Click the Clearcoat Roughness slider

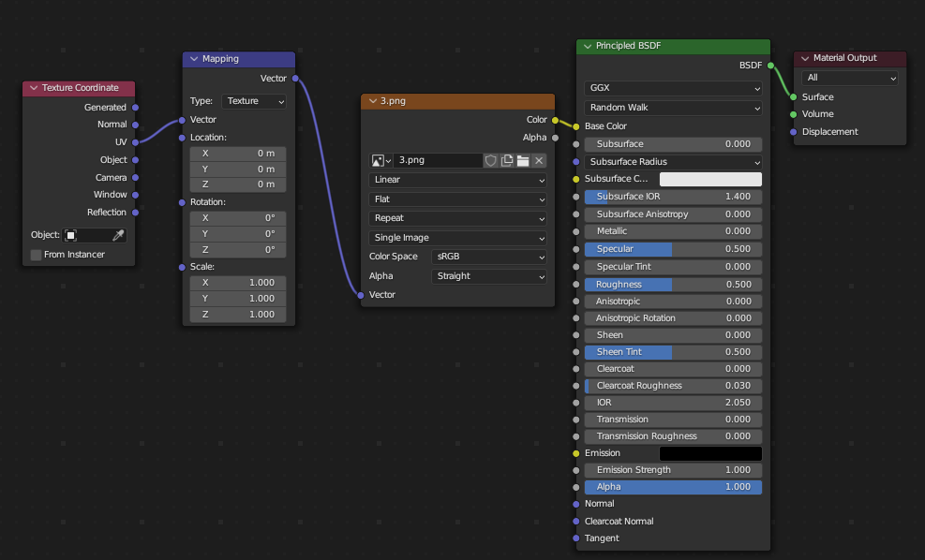point(673,386)
